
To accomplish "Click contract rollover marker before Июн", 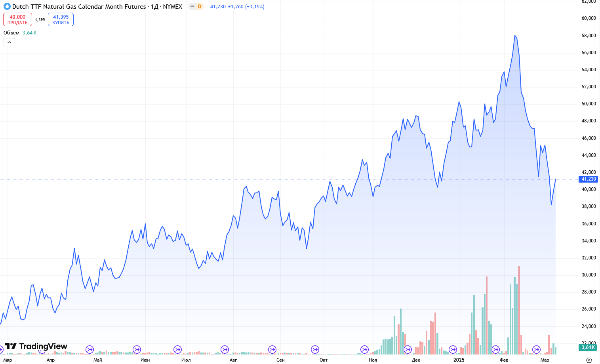I will (x=137, y=349).
